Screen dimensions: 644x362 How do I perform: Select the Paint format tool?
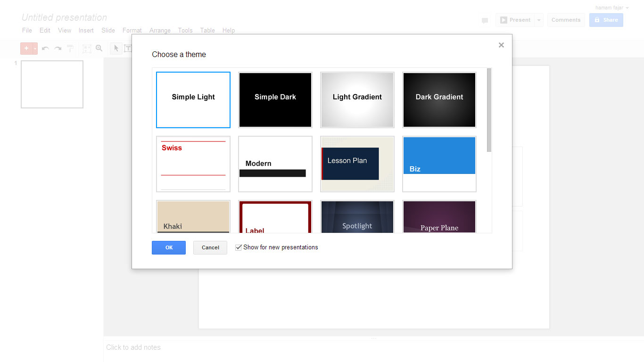point(70,48)
